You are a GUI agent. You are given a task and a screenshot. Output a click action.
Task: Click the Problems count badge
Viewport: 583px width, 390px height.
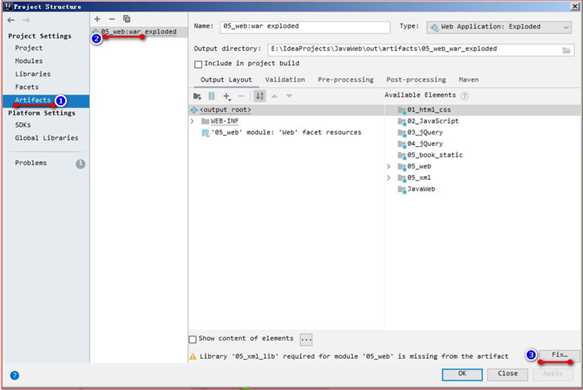coord(80,164)
